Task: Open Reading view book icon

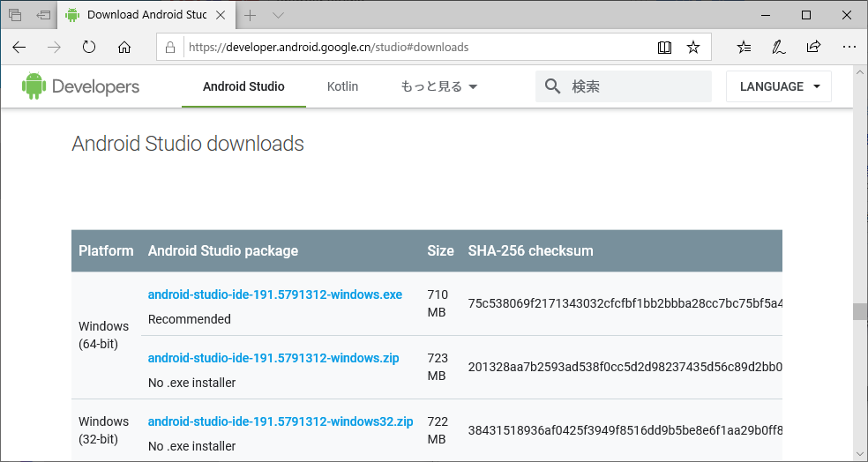Action: coord(664,47)
